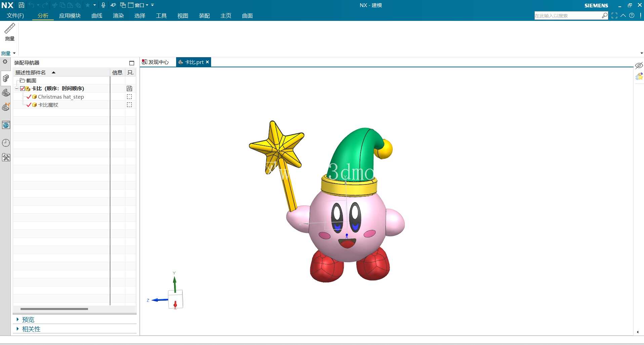
Task: Click the Save icon in the title bar
Action: coord(21,5)
